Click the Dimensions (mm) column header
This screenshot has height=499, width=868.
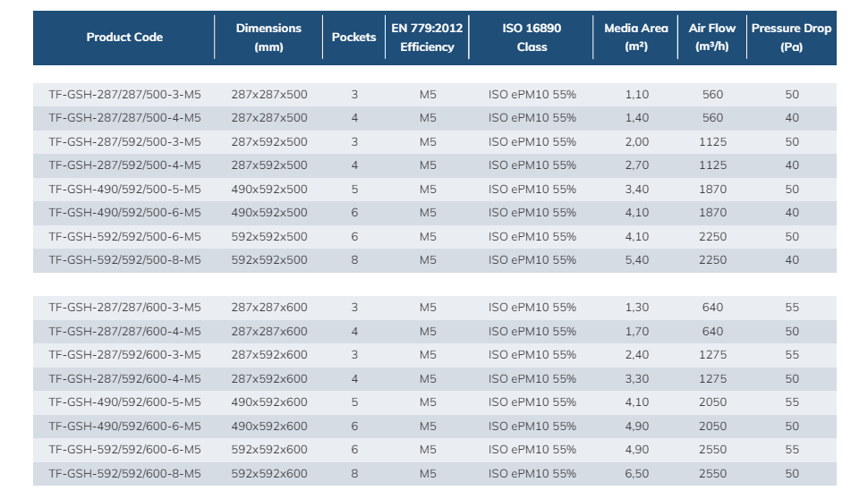(268, 38)
